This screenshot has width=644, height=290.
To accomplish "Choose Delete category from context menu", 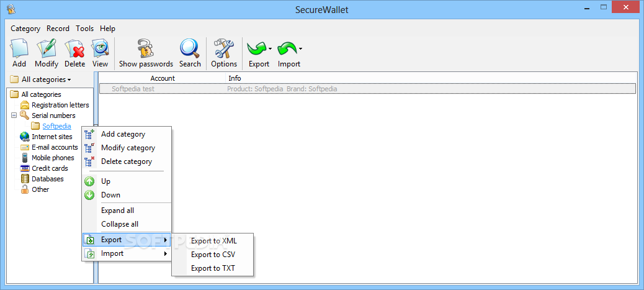I will coord(127,161).
